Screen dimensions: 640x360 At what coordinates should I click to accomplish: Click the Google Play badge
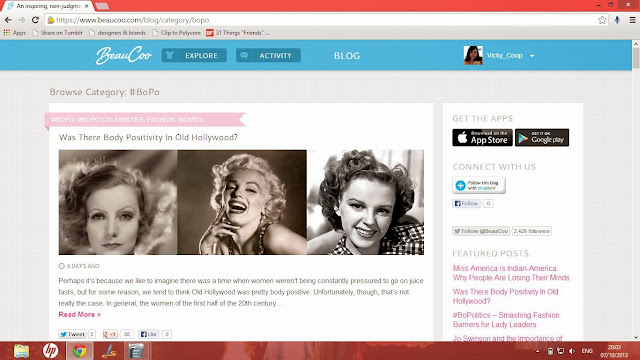[x=542, y=138]
